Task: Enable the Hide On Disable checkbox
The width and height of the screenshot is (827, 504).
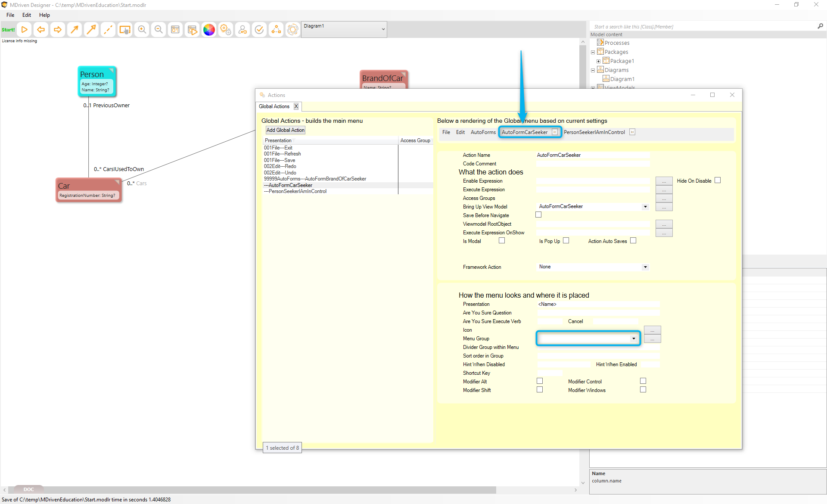Action: 718,180
